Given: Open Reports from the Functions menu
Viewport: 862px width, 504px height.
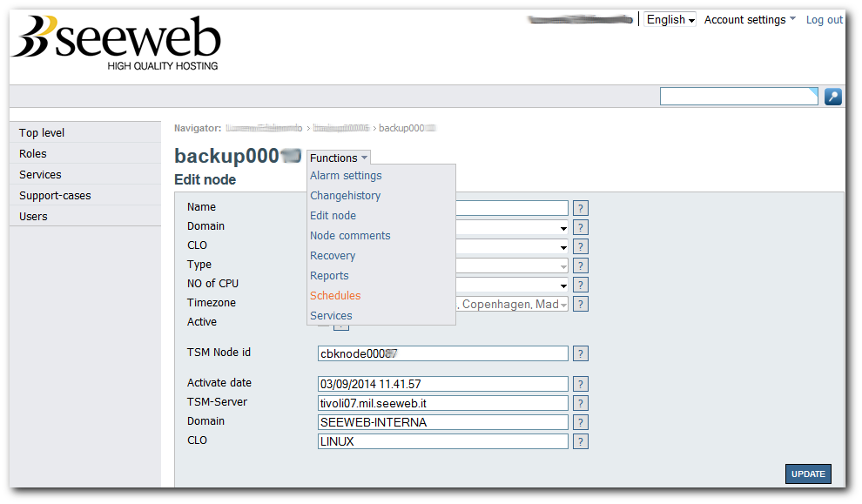Looking at the screenshot, I should click(x=329, y=276).
